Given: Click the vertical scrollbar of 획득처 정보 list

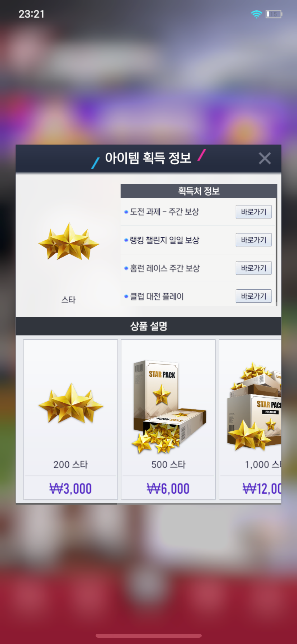Looking at the screenshot, I should 276,252.
